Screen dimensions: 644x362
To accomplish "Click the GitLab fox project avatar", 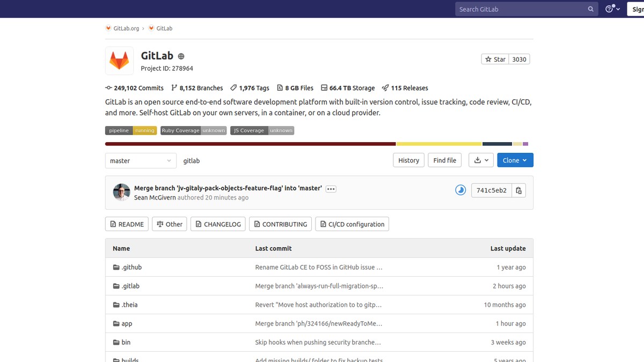I will (119, 61).
